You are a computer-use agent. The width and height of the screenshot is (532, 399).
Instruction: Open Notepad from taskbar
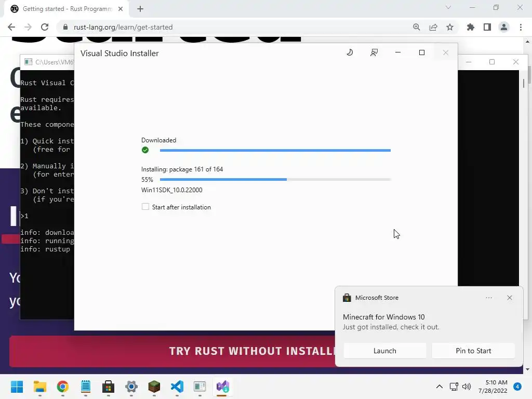86,387
